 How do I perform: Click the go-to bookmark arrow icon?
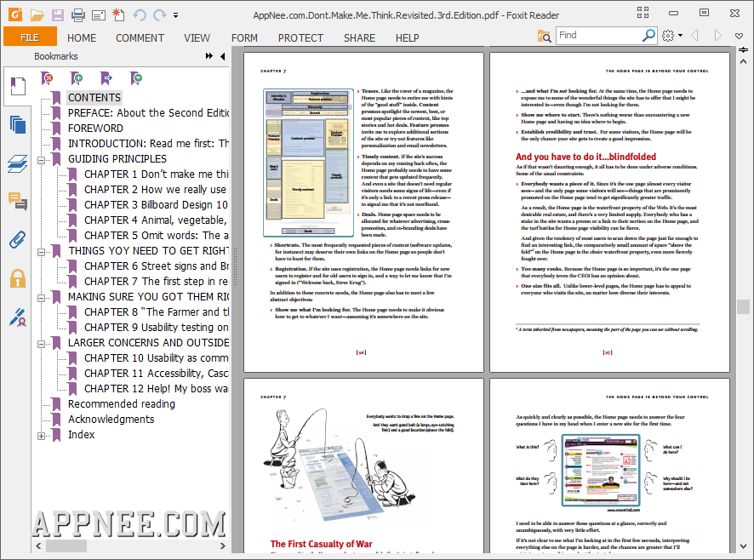(106, 78)
